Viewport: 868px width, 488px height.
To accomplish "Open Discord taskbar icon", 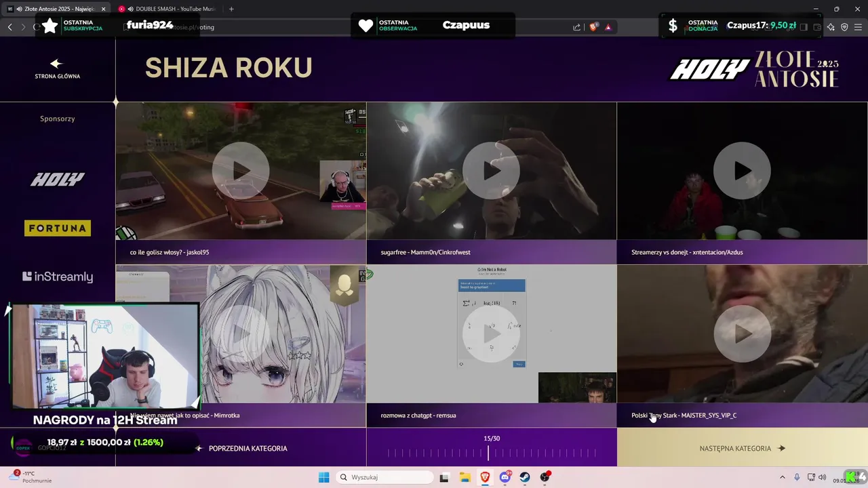I will pos(505,477).
